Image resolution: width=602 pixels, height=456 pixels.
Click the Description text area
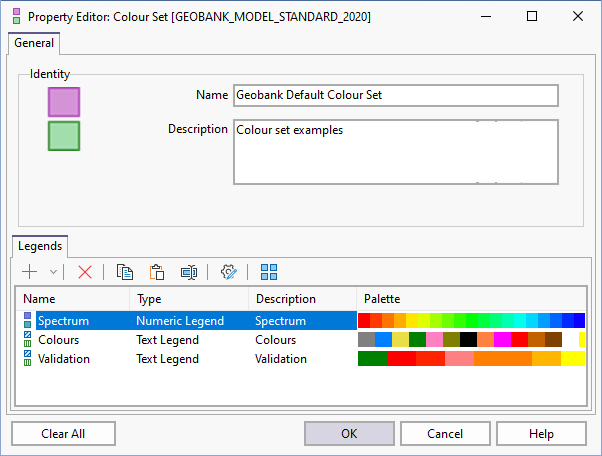coord(396,152)
